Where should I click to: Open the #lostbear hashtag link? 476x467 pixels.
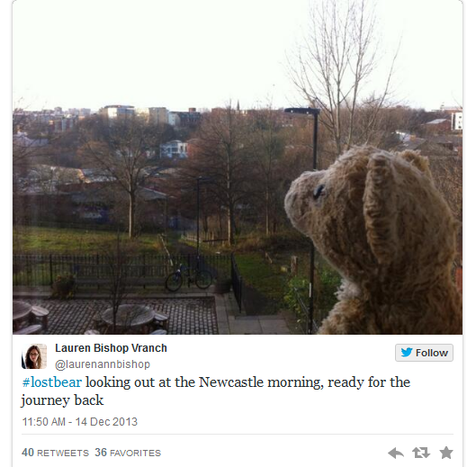pyautogui.click(x=52, y=382)
